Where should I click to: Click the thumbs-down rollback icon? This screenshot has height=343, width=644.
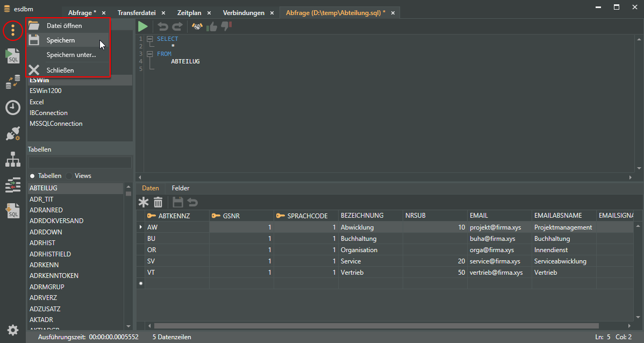[x=226, y=27]
